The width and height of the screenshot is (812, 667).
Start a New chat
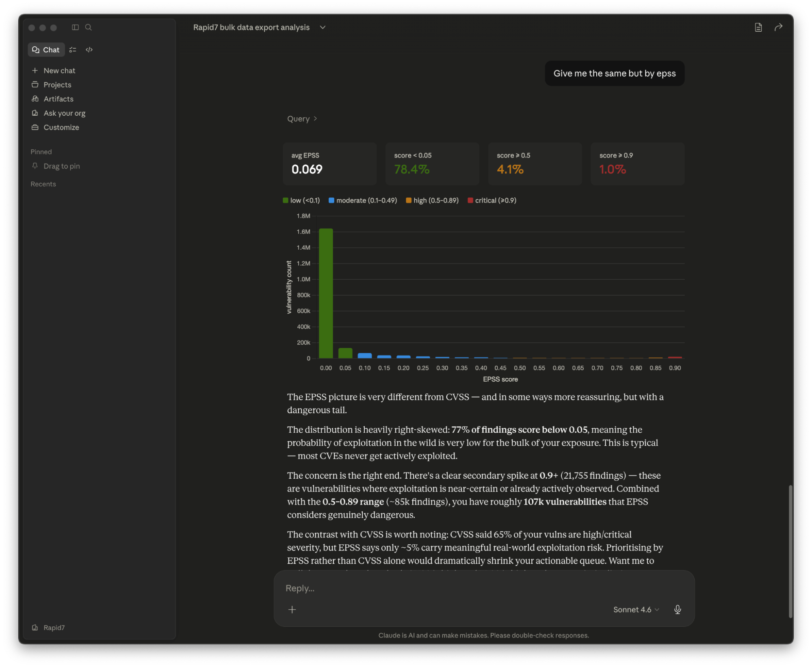pos(59,70)
